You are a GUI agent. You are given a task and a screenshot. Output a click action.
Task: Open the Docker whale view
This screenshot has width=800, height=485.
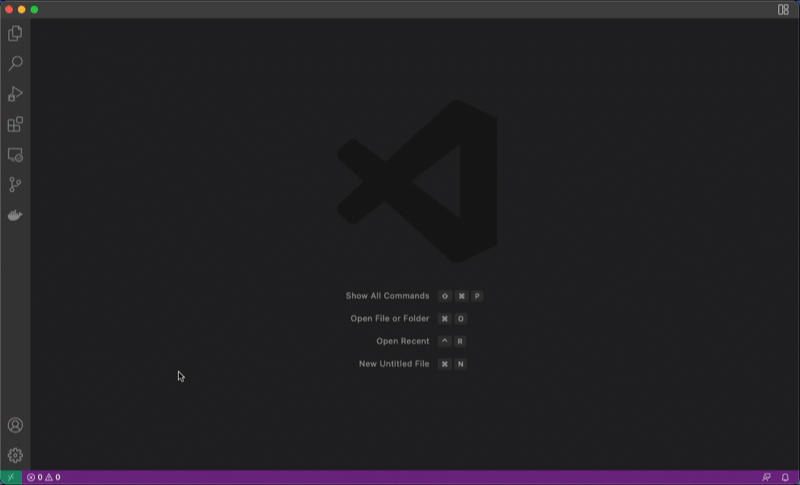point(15,215)
